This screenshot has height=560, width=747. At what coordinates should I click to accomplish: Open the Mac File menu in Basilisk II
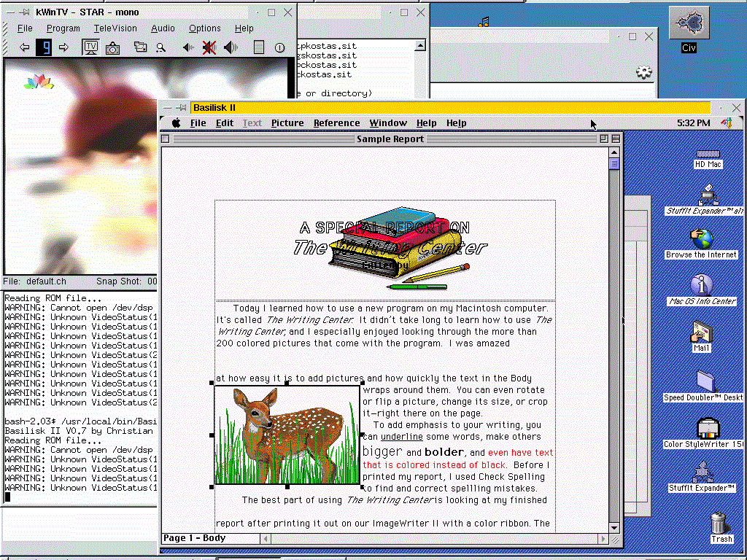click(x=198, y=122)
